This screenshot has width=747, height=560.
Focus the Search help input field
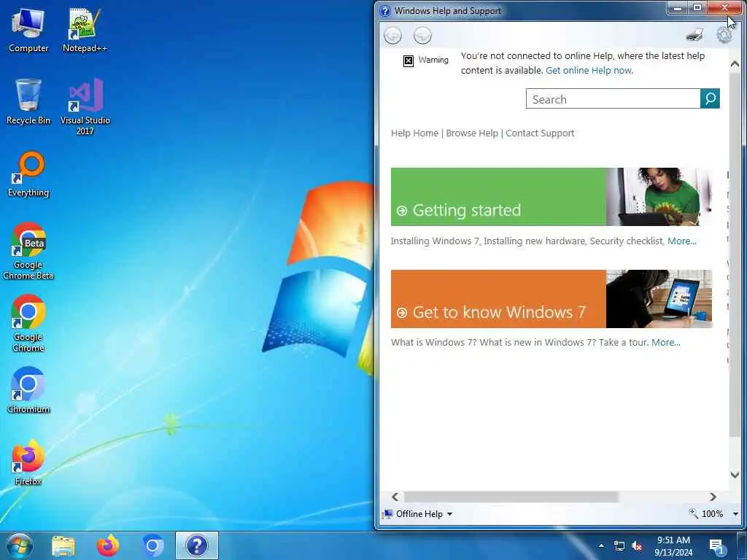click(x=613, y=98)
